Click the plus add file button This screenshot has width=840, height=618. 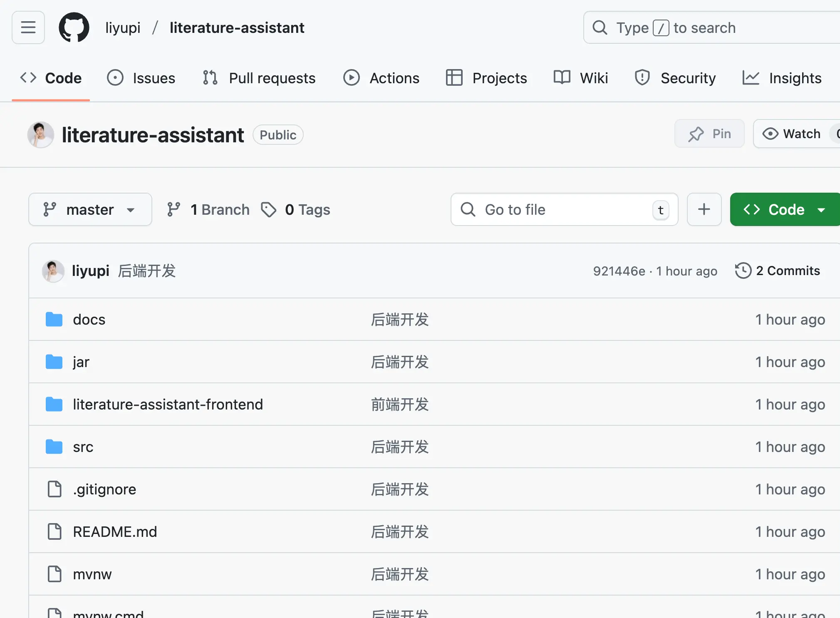click(704, 209)
